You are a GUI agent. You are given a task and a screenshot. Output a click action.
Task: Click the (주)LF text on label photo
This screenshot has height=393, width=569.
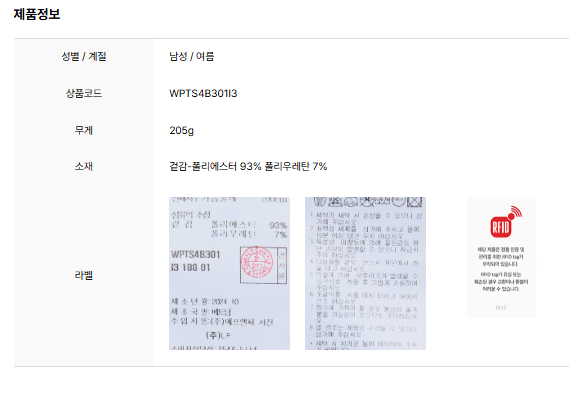point(218,335)
